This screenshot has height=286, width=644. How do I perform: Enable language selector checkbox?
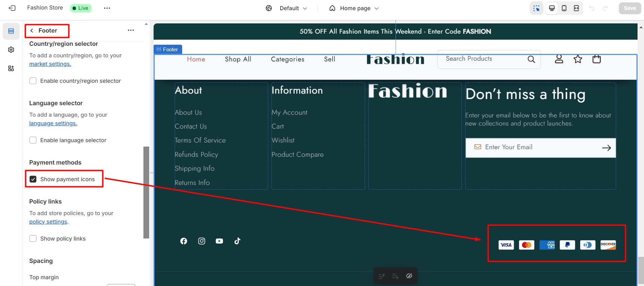(33, 140)
